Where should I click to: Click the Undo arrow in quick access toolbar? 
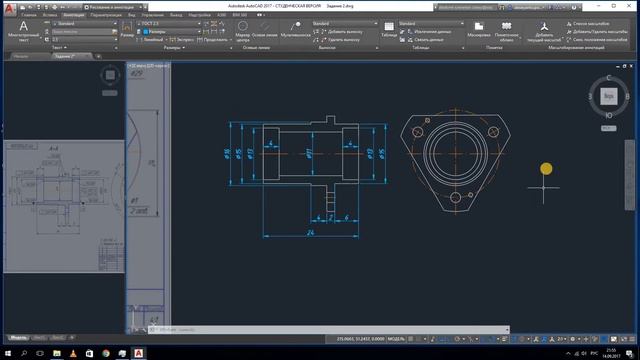[x=62, y=7]
